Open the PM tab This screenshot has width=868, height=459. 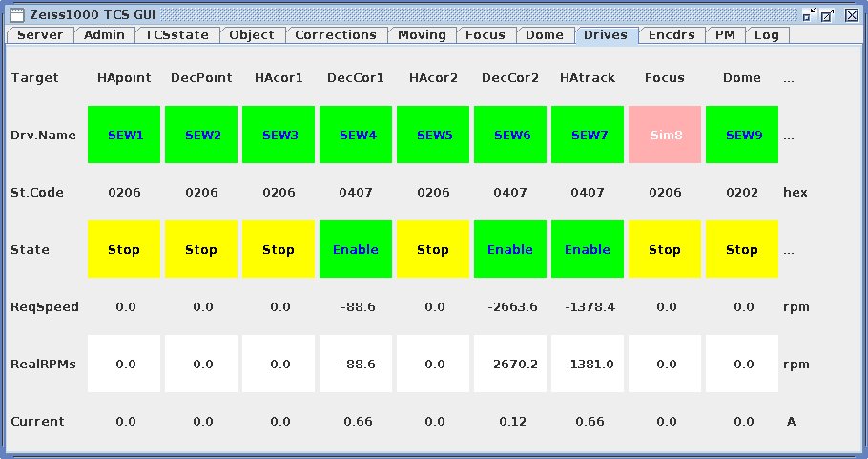[725, 35]
